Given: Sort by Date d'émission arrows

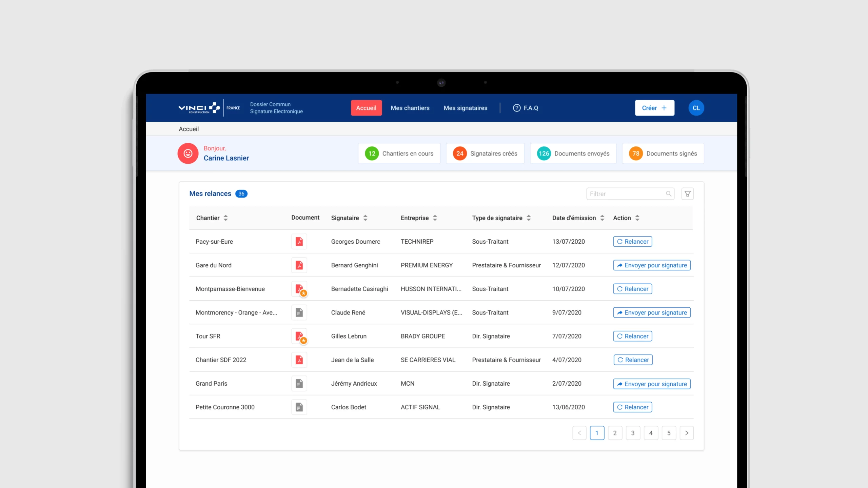Looking at the screenshot, I should (602, 218).
